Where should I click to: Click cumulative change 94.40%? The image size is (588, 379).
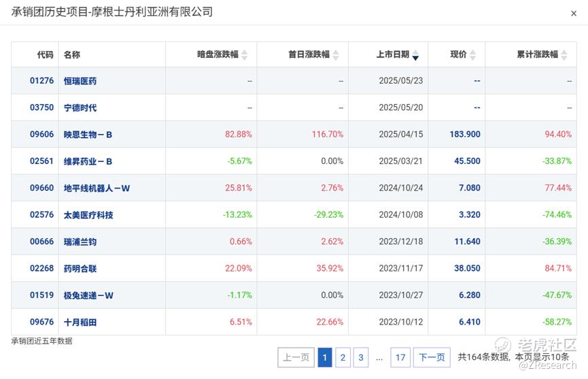click(x=558, y=134)
